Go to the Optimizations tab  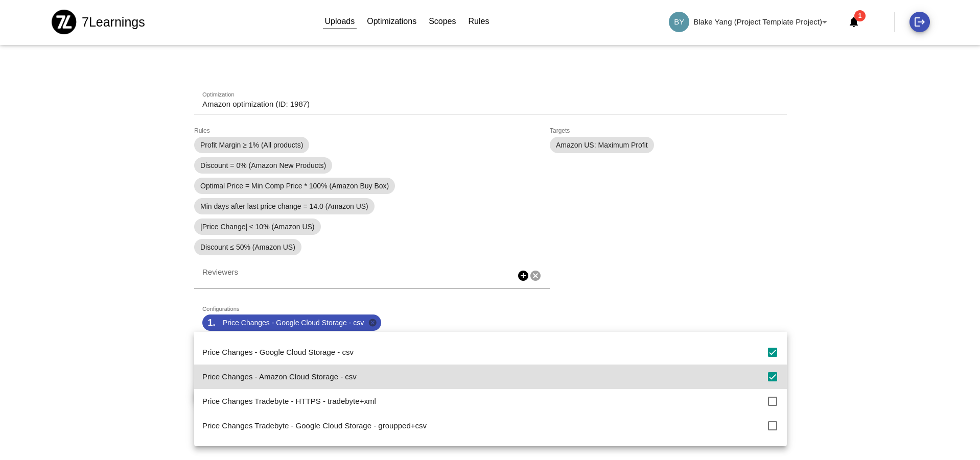(x=391, y=21)
